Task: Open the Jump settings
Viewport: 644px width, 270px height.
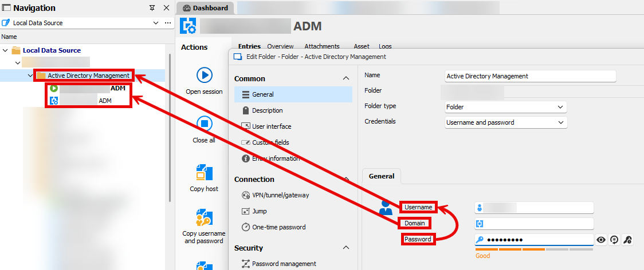Action: tap(254, 211)
